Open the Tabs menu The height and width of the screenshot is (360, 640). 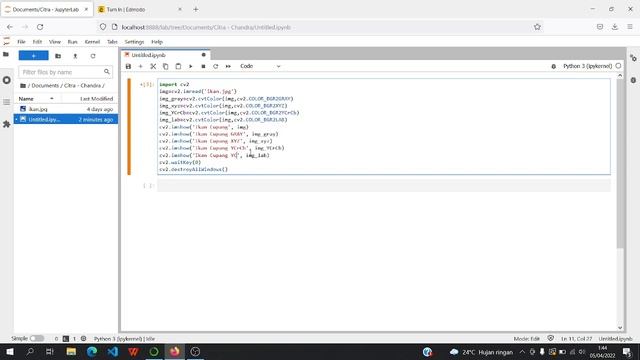click(x=112, y=42)
